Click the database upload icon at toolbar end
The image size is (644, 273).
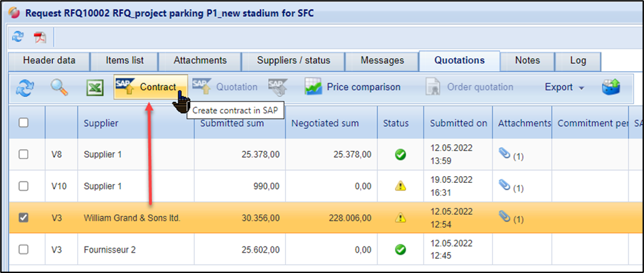point(611,87)
